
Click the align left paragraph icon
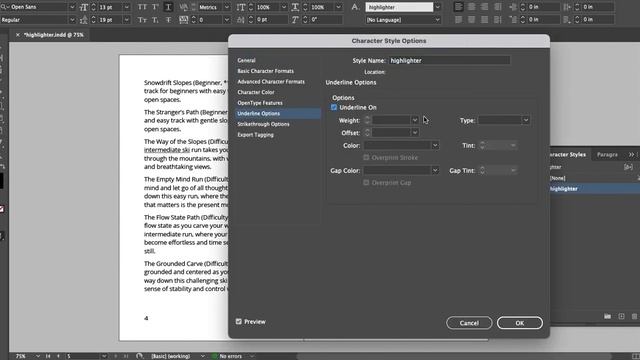(x=458, y=7)
